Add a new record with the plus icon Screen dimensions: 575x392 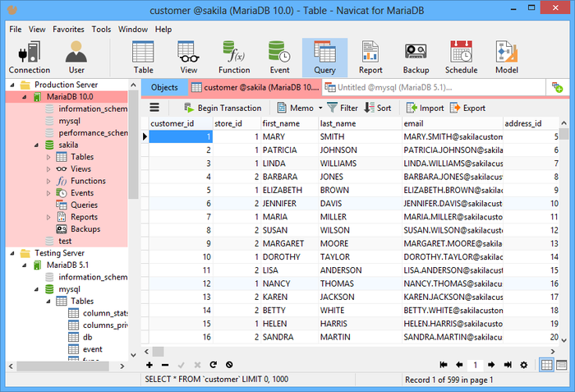[149, 365]
